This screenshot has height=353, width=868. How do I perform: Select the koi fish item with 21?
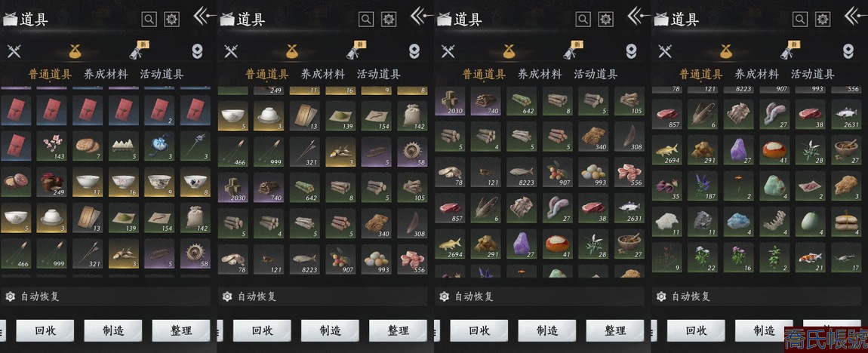tap(811, 257)
